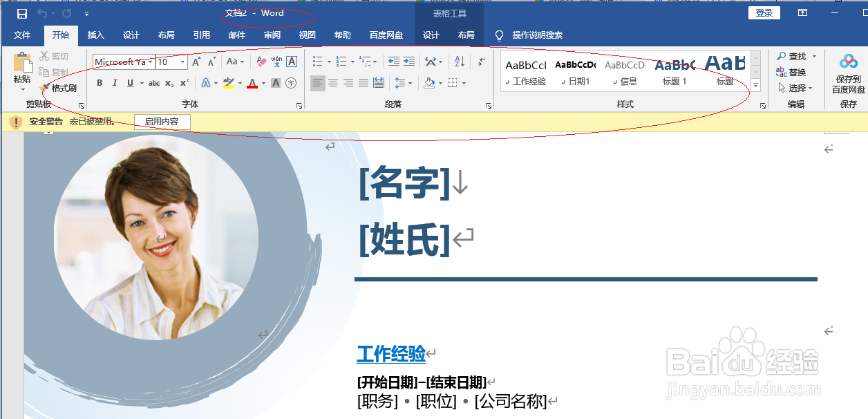Apply superscript formatting

[x=184, y=83]
